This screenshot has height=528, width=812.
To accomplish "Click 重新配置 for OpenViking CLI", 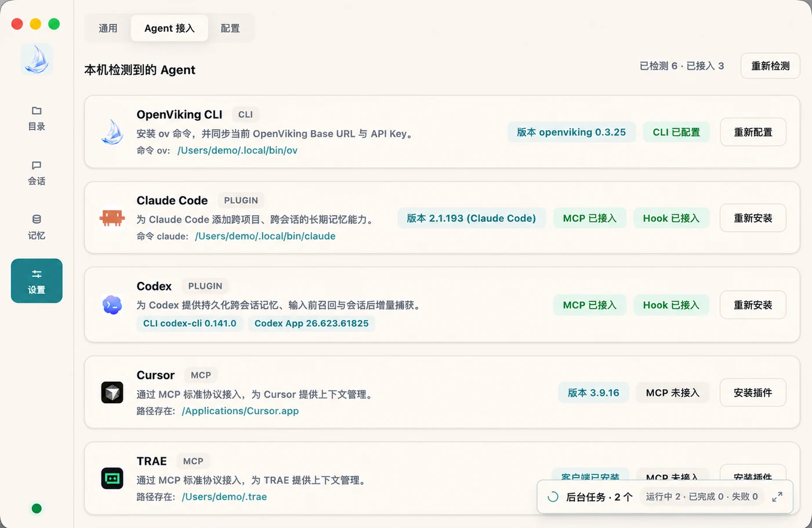I will tap(753, 132).
